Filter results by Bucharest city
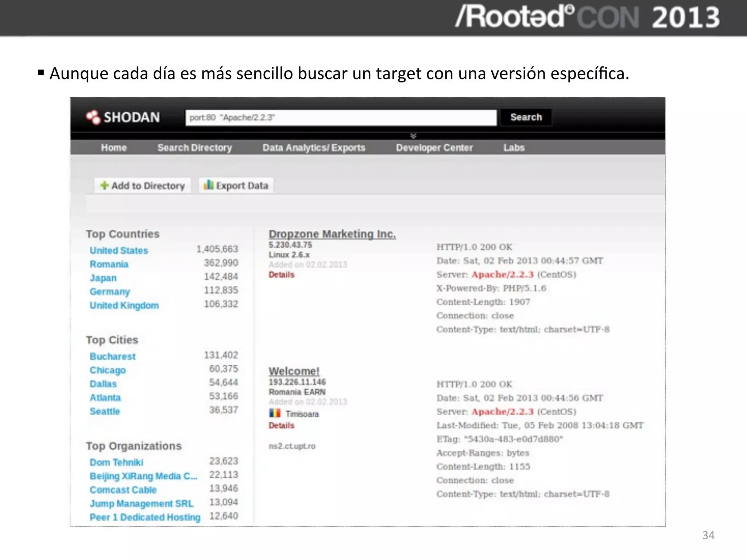The width and height of the screenshot is (747, 560). [113, 356]
